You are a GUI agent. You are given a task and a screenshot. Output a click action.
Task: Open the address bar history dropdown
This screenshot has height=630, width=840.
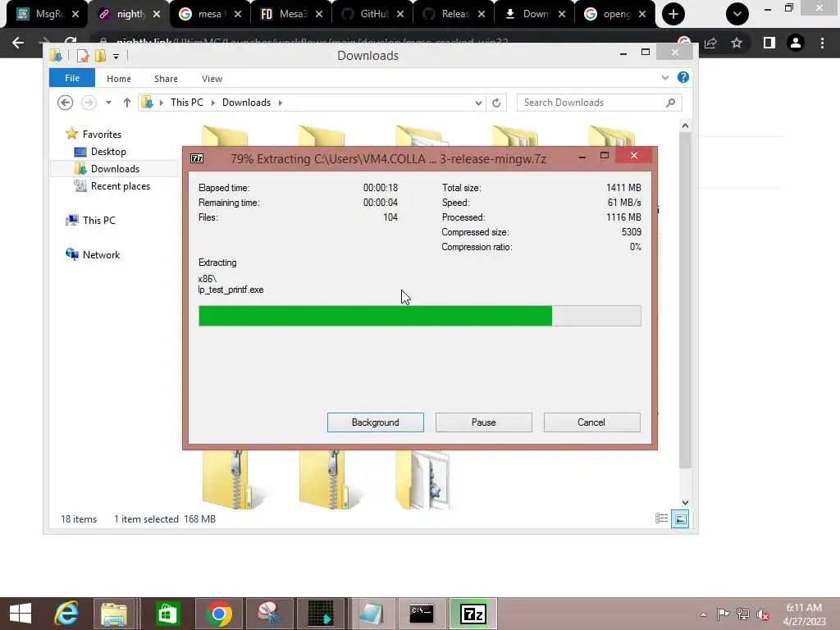tap(478, 103)
